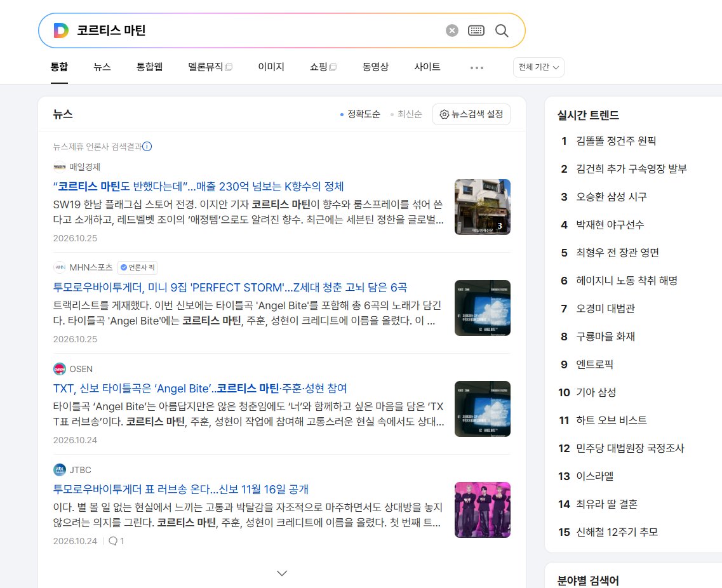Click info icon next to 뉴스제휴 언론사 검색결과
This screenshot has height=588, width=722.
(147, 147)
